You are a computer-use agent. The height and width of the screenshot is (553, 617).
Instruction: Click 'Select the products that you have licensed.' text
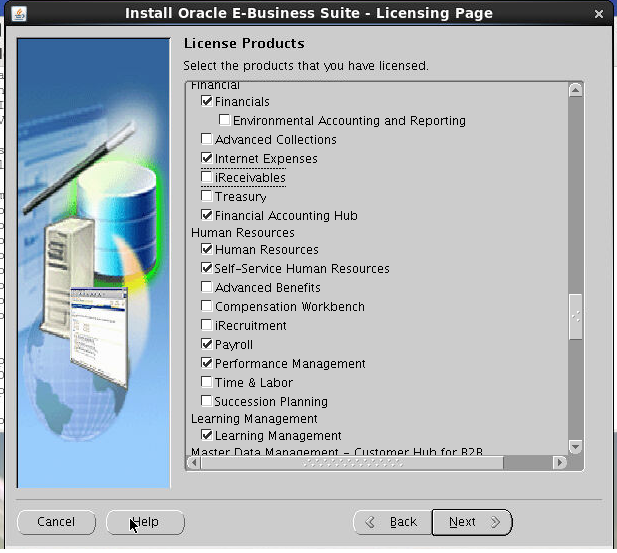coord(306,66)
